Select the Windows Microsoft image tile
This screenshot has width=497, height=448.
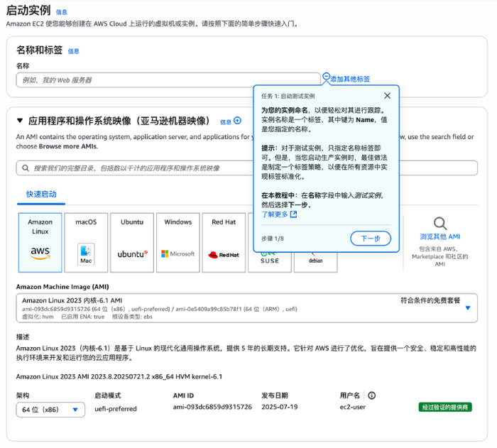pyautogui.click(x=177, y=242)
